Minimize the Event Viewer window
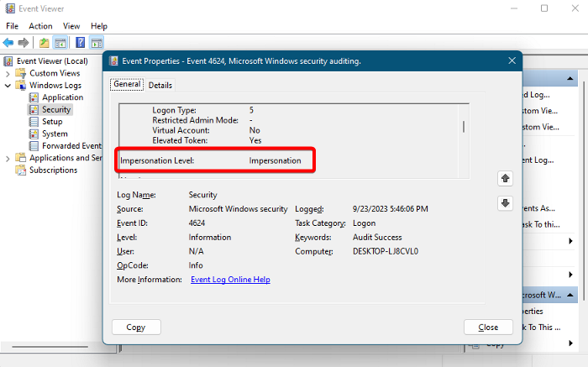 pos(514,8)
